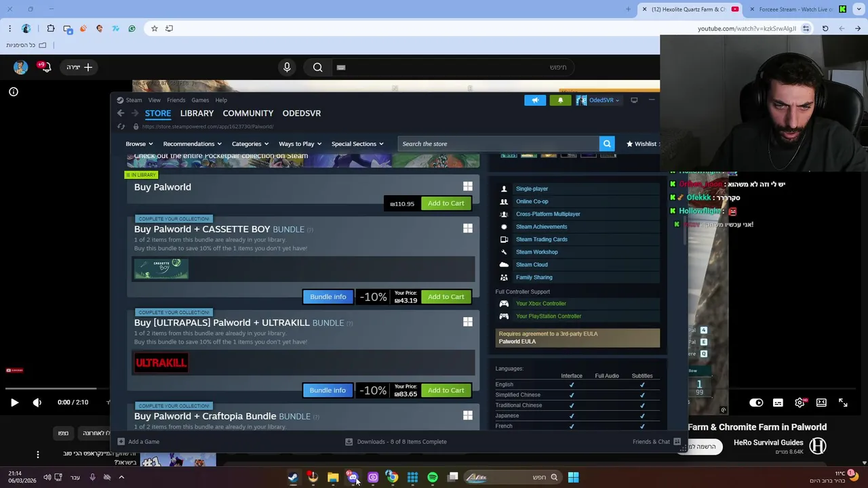
Task: Click the ULTRAKILL game thumbnail
Action: [161, 363]
